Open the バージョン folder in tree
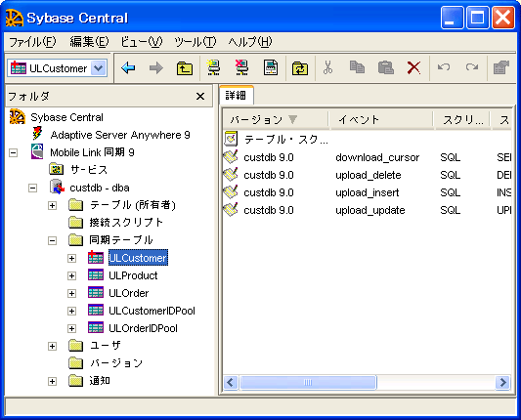This screenshot has height=420, width=521. click(116, 363)
